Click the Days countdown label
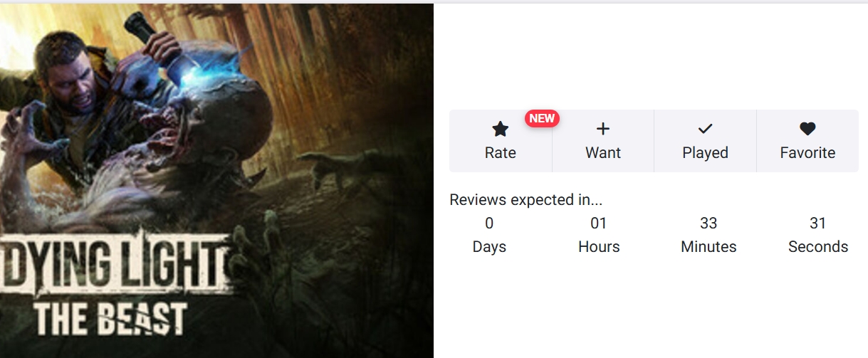Image resolution: width=868 pixels, height=358 pixels. (489, 247)
